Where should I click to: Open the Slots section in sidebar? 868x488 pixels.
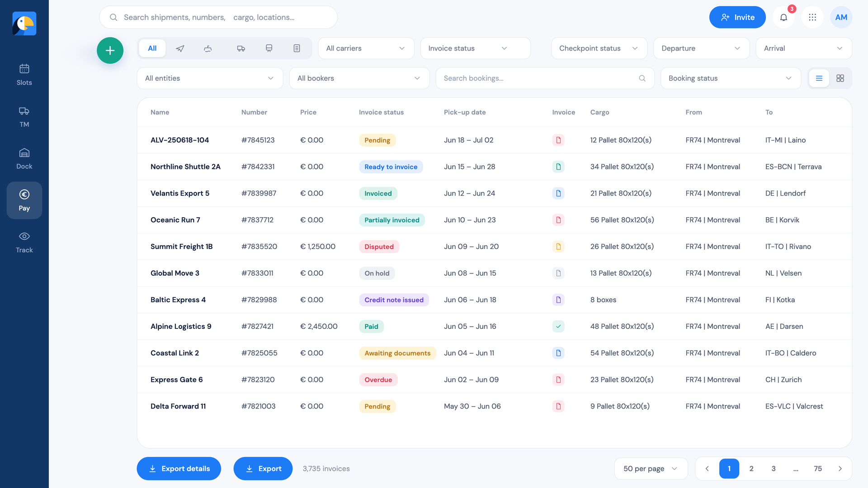coord(24,75)
